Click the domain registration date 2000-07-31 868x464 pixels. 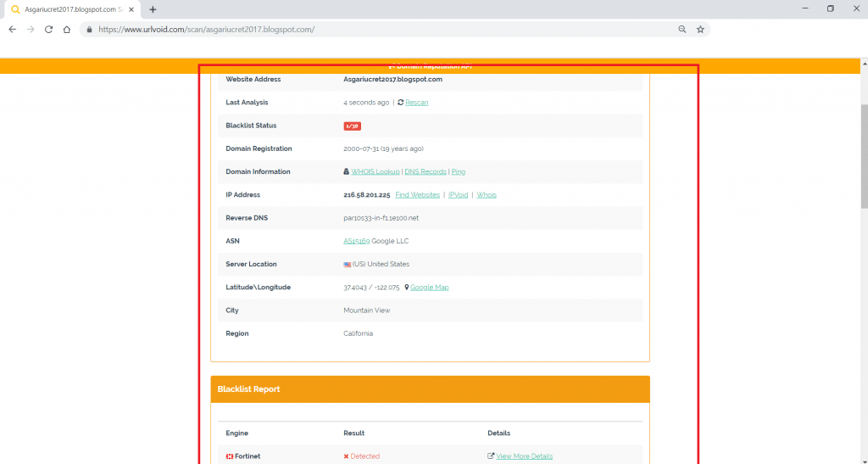click(361, 148)
